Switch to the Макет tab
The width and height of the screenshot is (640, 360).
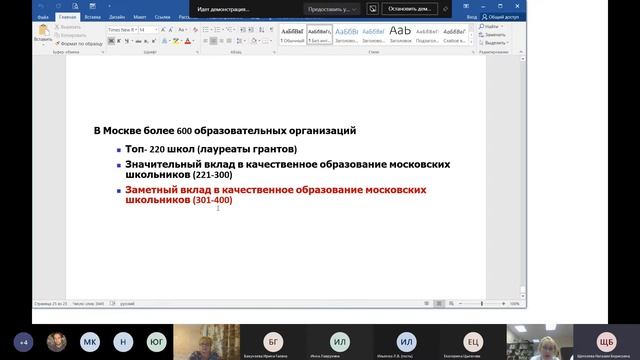140,17
